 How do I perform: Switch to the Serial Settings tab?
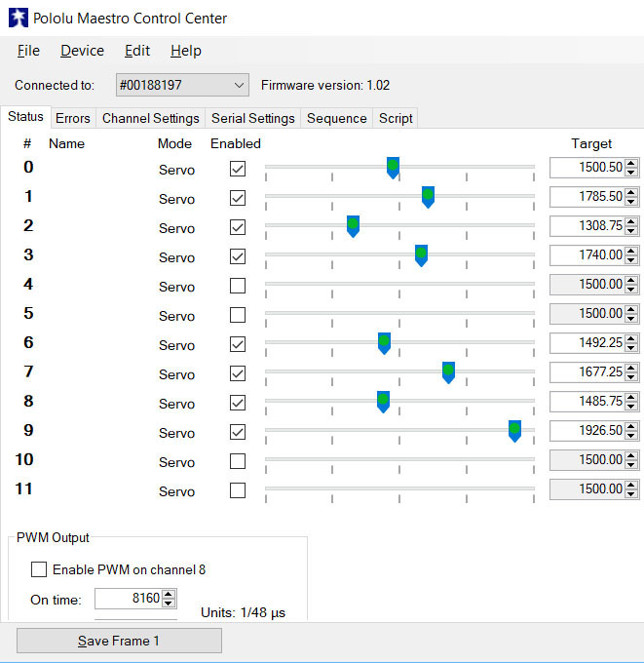point(252,118)
